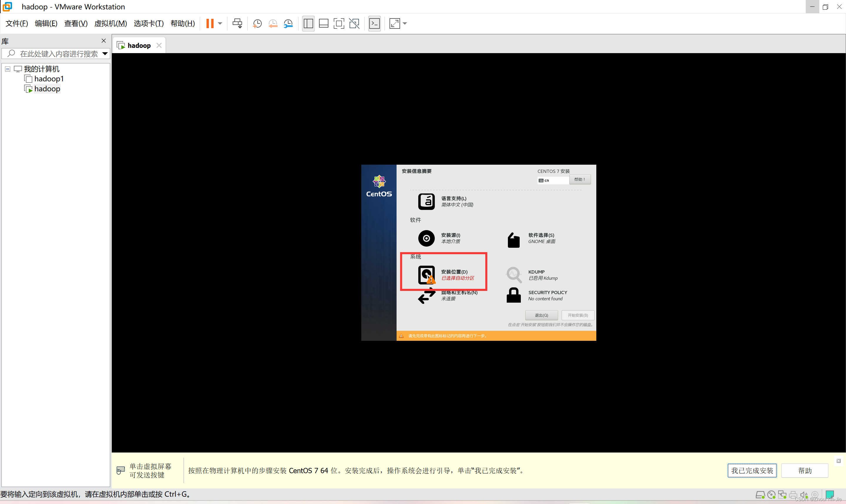Expand the stretch guest dropdown arrow
Image resolution: width=846 pixels, height=504 pixels.
405,23
